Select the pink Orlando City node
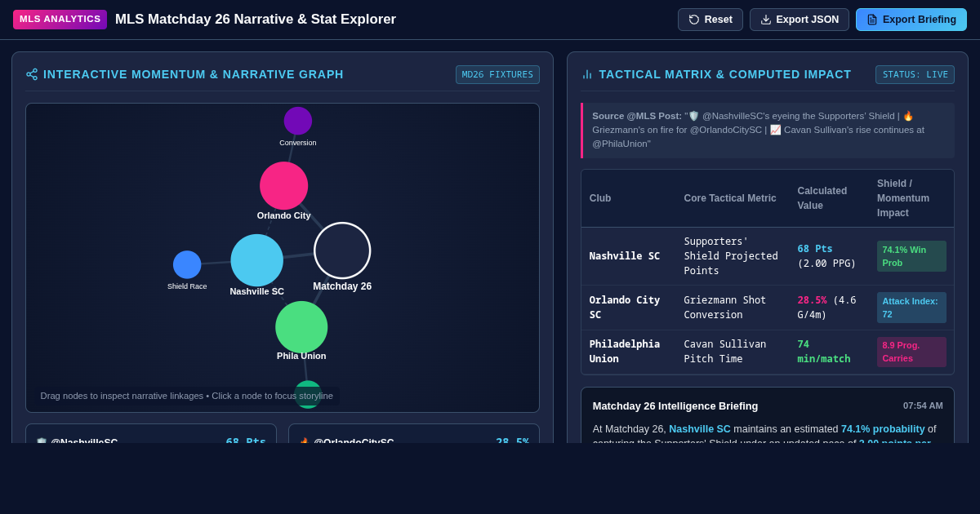Viewport: 980px width, 514px height. 284,186
